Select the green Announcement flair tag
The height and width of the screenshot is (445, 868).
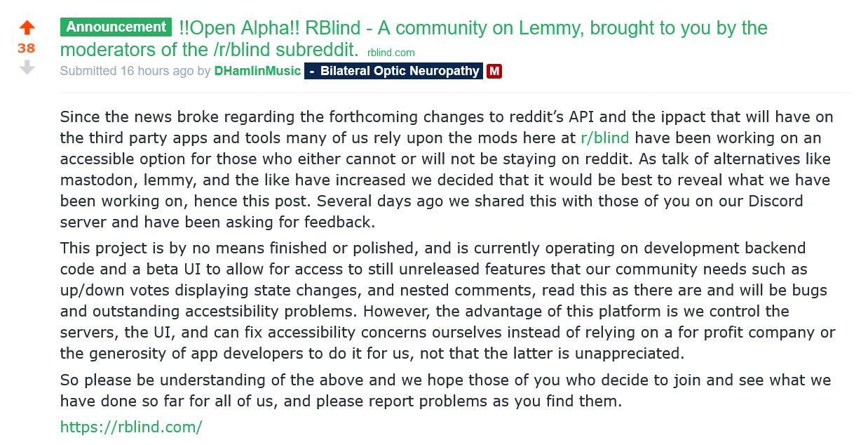coord(116,27)
